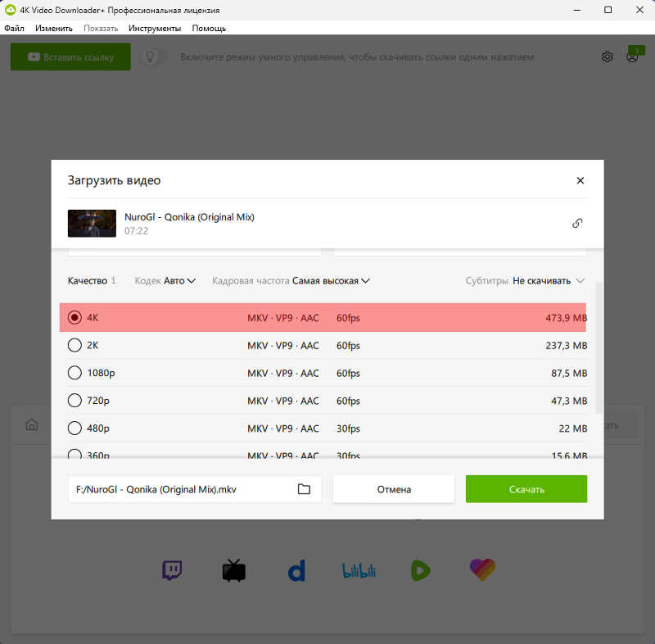Click the 47,3 MB file size
The height and width of the screenshot is (644, 655).
pos(569,401)
